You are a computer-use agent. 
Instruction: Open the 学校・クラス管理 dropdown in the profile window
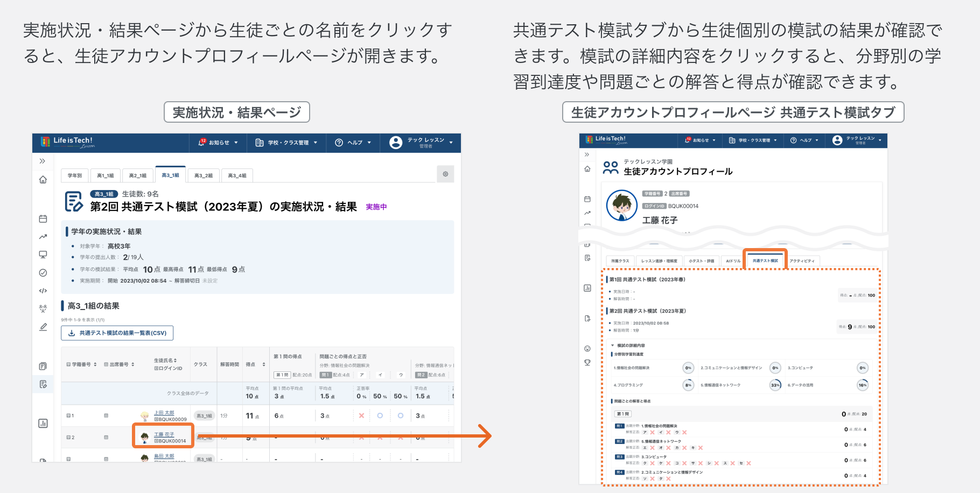[x=753, y=140]
